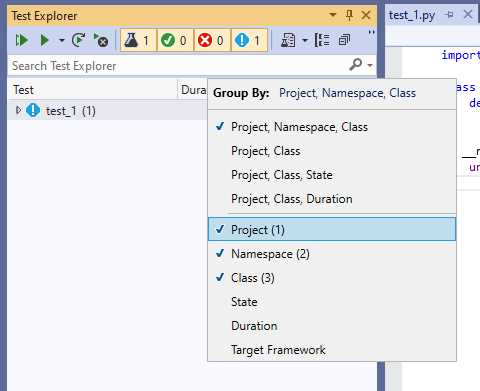The height and width of the screenshot is (391, 480).
Task: Toggle the failed tests filter
Action: pyautogui.click(x=212, y=40)
